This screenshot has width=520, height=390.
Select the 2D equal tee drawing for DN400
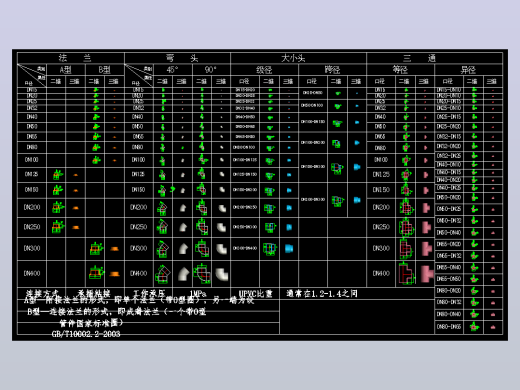(x=406, y=273)
